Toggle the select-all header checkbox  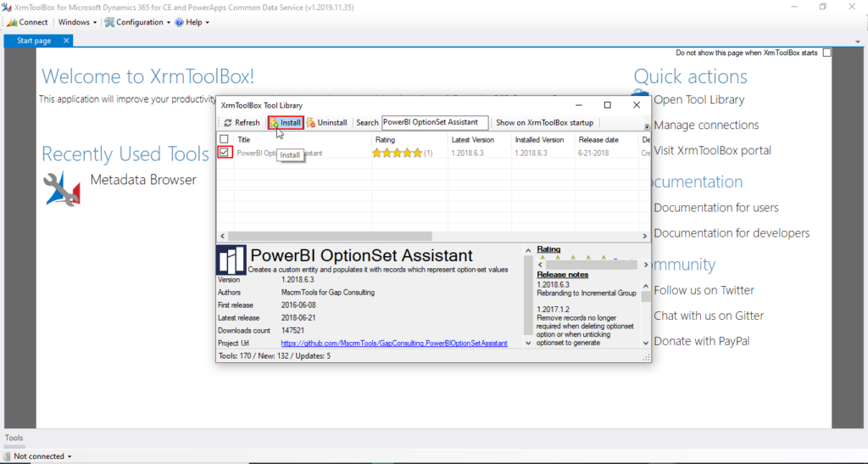click(x=224, y=139)
